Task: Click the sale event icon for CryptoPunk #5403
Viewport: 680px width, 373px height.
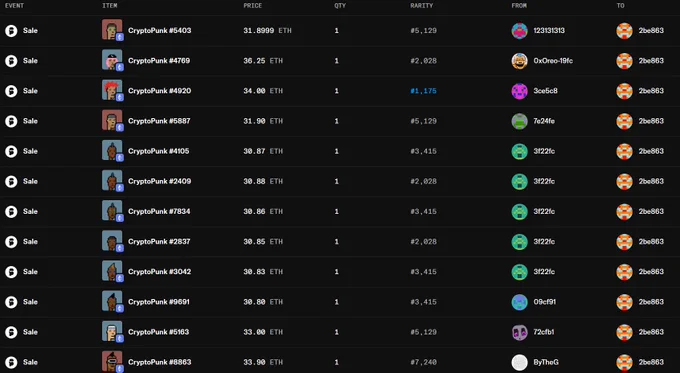Action: click(x=11, y=31)
